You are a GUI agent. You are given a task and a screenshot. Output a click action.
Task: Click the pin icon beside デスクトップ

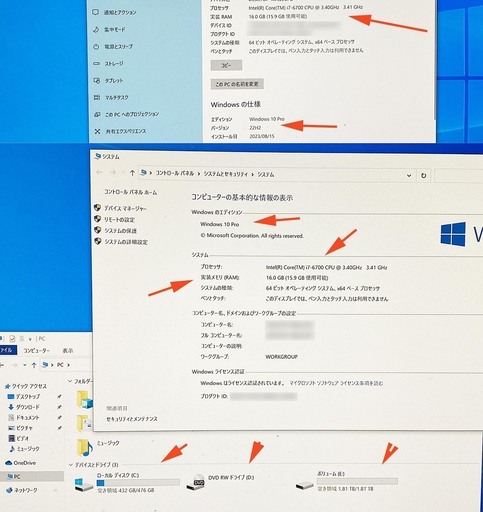tap(59, 397)
